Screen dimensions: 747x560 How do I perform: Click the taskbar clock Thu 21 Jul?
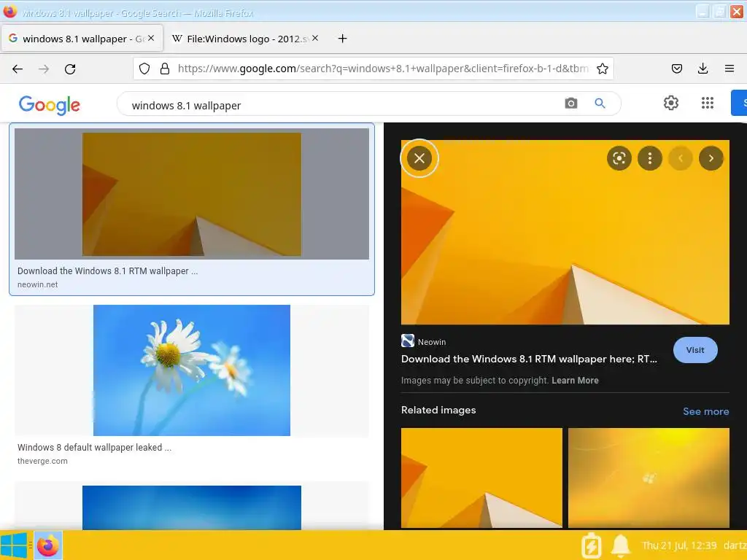[679, 545]
